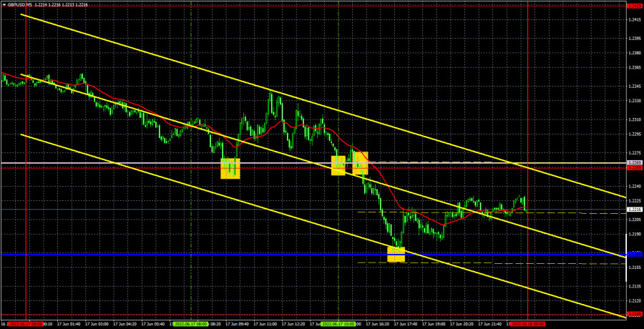The width and height of the screenshot is (644, 329).
Task: Click the 1.2190 price axis value
Action: pyautogui.click(x=634, y=234)
